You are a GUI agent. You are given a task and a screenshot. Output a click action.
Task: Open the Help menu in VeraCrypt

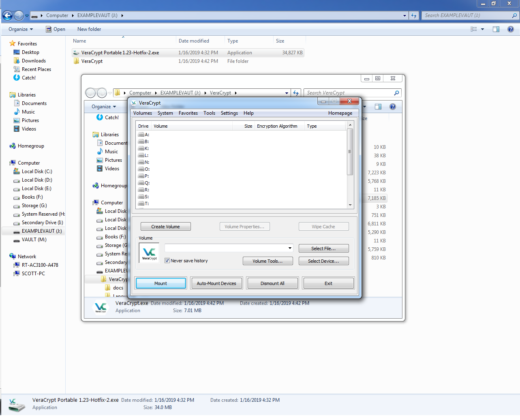click(x=249, y=113)
